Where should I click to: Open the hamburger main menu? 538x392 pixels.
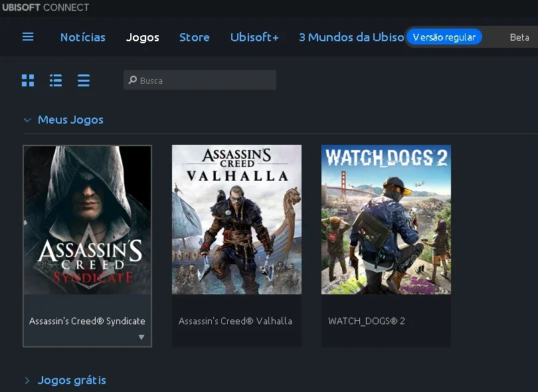tap(28, 37)
